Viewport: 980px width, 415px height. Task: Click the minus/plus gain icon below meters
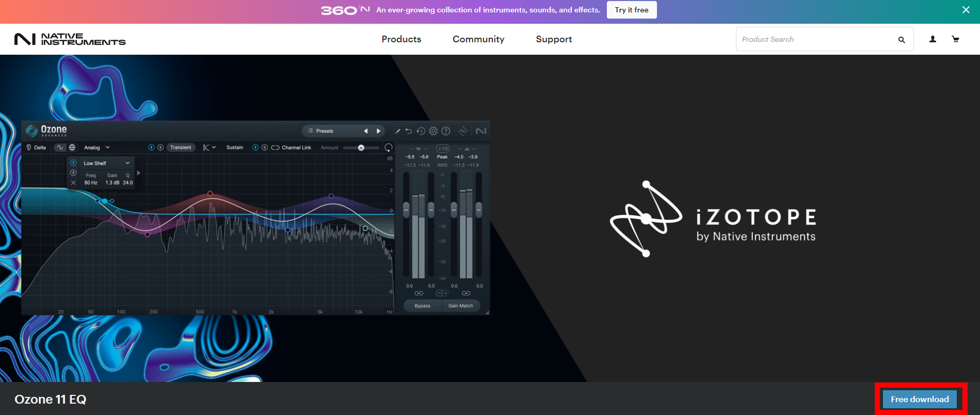pyautogui.click(x=442, y=293)
